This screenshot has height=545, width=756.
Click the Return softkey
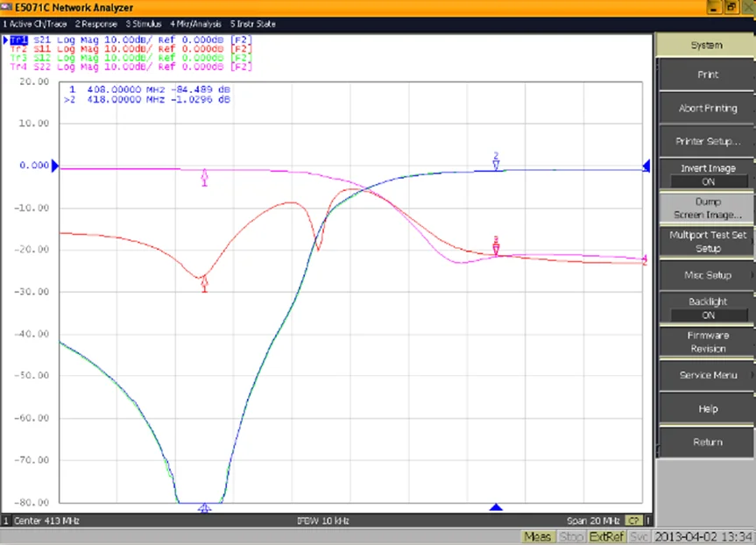click(x=708, y=442)
